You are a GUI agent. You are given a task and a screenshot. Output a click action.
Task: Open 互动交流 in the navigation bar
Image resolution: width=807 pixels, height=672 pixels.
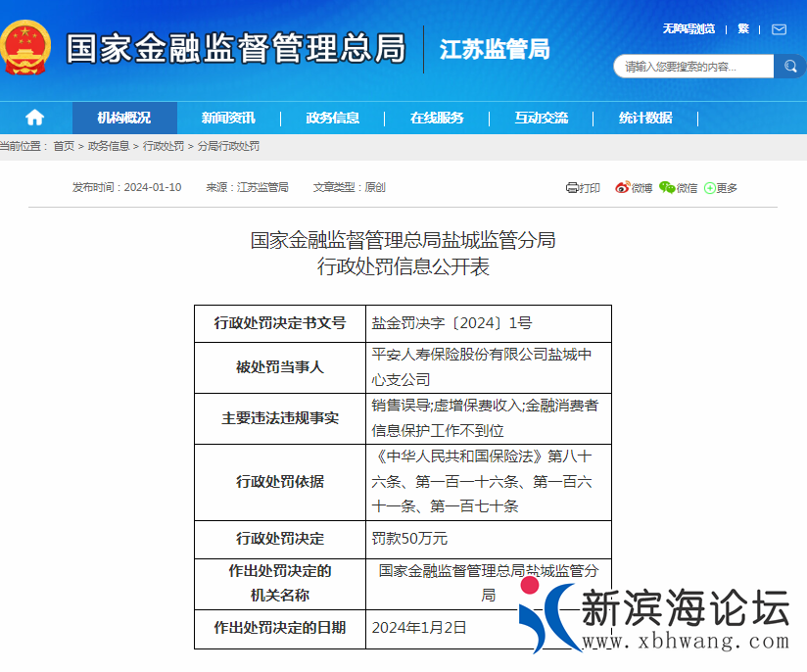[542, 118]
